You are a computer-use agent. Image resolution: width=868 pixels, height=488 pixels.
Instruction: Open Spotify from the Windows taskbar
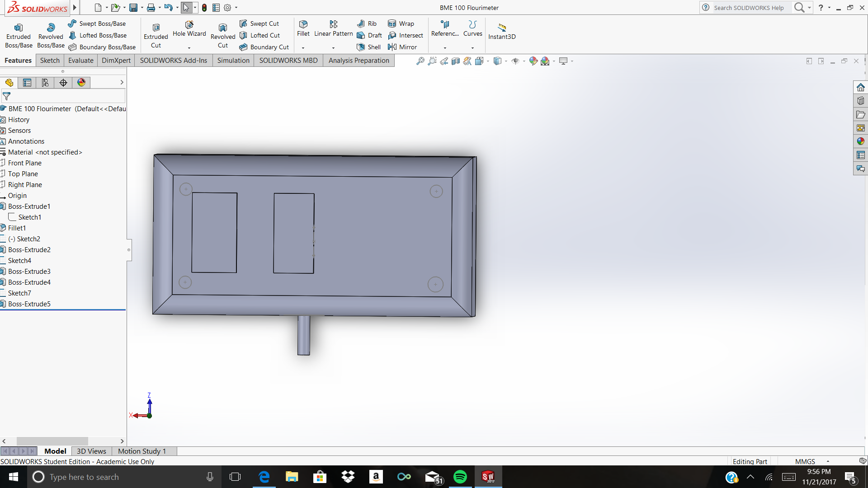pos(460,477)
